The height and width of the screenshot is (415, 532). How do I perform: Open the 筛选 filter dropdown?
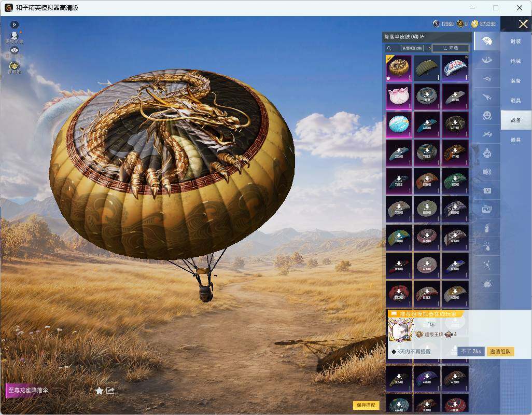click(451, 48)
